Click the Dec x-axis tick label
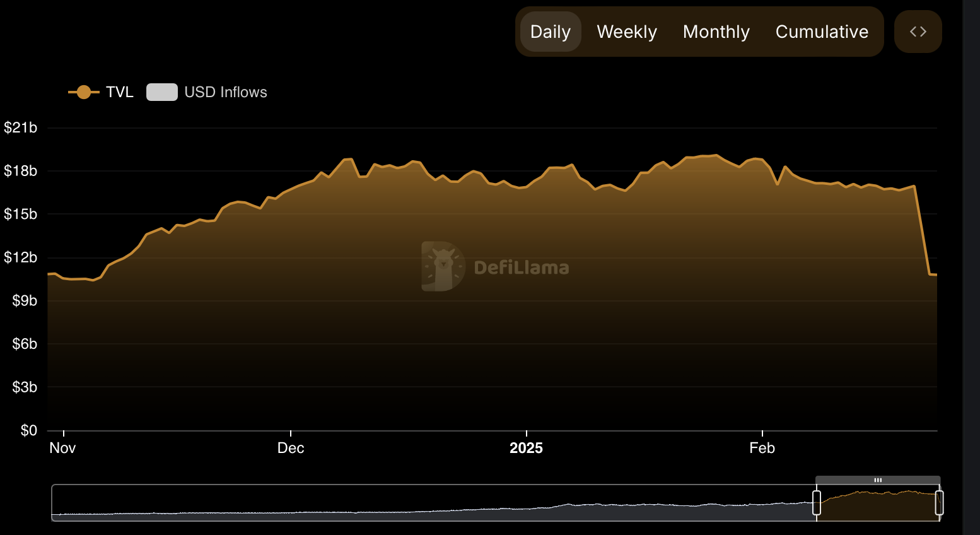The height and width of the screenshot is (535, 980). 291,448
